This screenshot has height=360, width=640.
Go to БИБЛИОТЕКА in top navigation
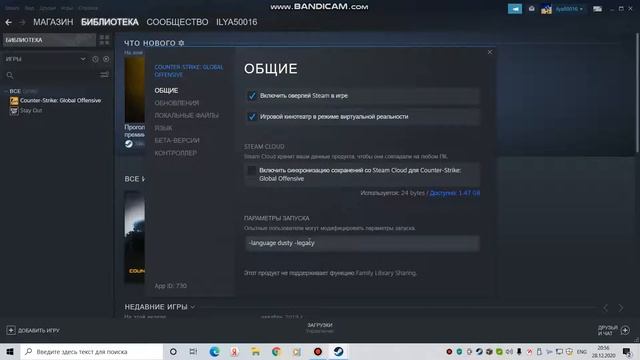(110, 22)
